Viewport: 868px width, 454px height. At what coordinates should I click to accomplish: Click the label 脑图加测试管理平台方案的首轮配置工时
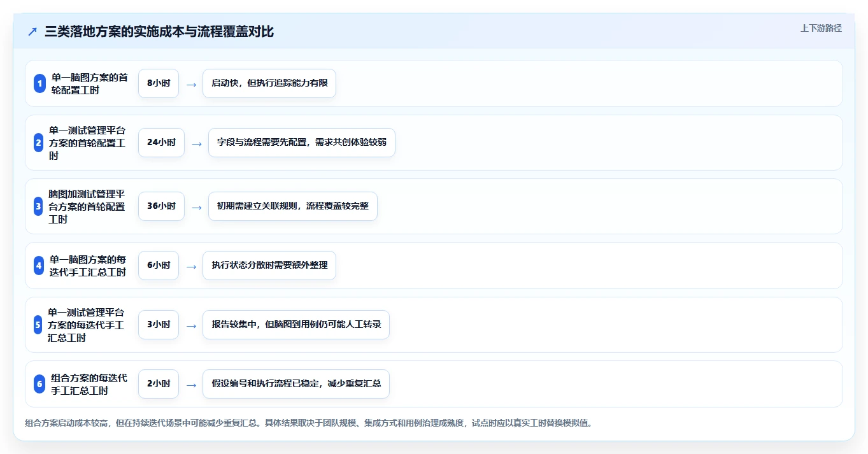click(x=87, y=206)
